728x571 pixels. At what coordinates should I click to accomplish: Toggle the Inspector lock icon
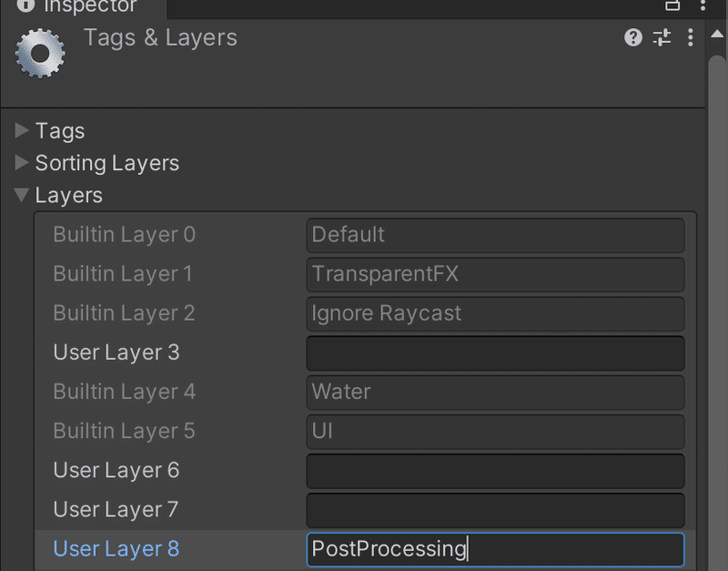coord(672,5)
